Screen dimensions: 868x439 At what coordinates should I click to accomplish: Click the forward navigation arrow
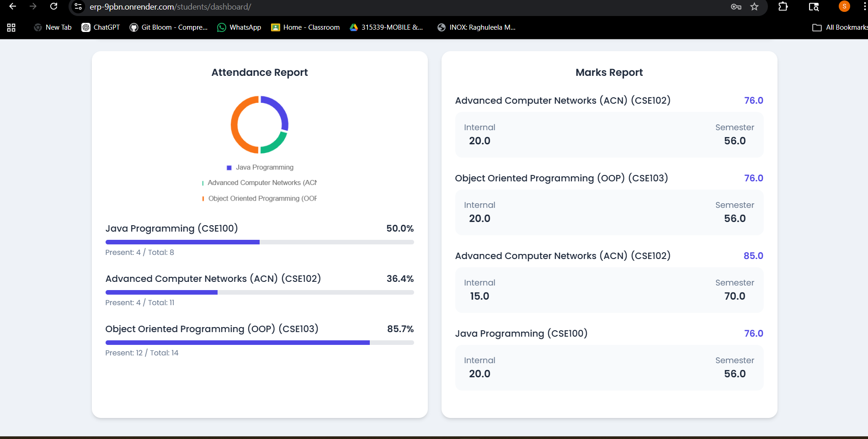pyautogui.click(x=33, y=6)
